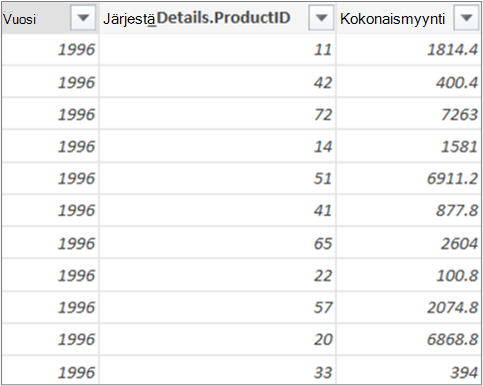Click the cell with ProductID 20
Screen dimensions: 483x386
(218, 339)
